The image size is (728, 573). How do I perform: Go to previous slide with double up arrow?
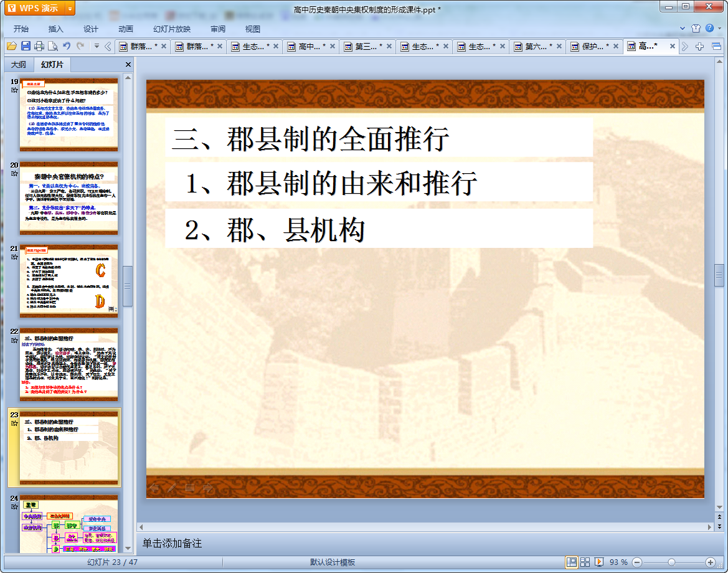719,516
